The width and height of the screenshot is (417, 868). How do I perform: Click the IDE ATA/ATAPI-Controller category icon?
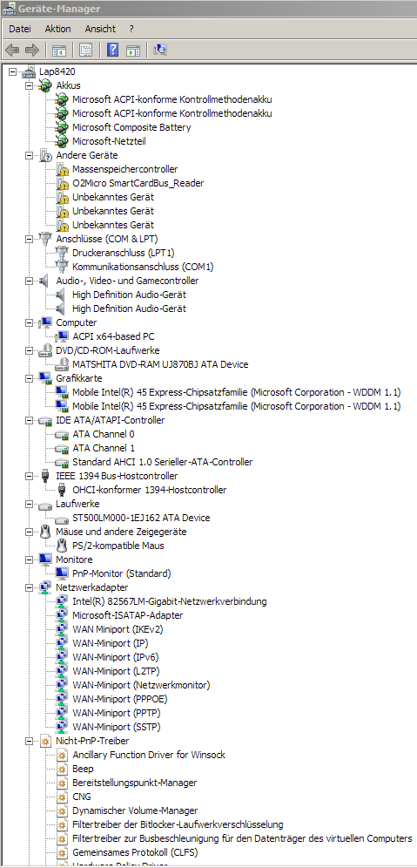click(x=46, y=420)
